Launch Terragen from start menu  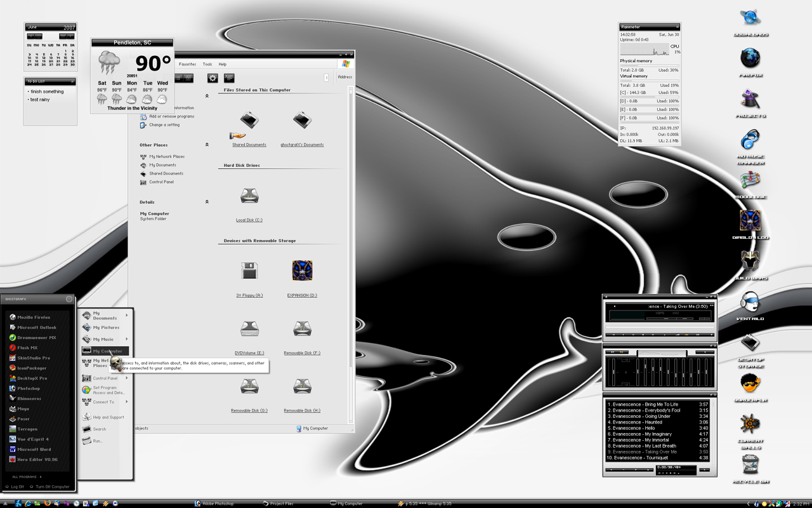(23, 429)
